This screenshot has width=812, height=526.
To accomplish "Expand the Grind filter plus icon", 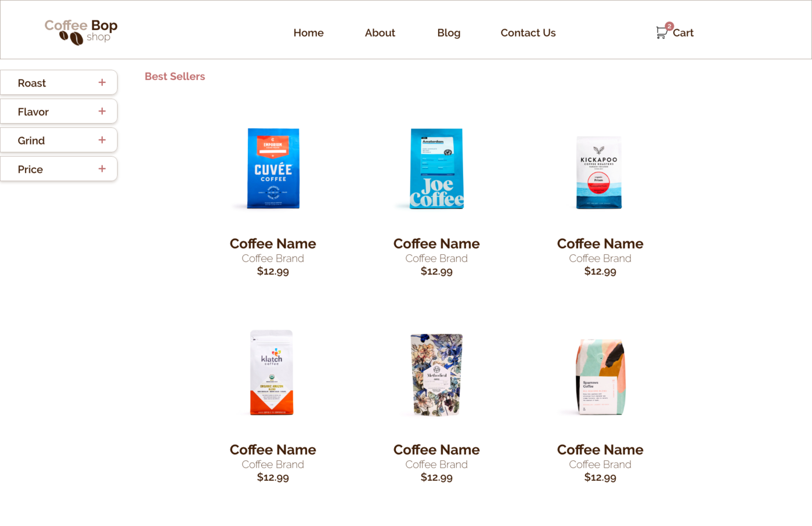I will coord(102,140).
